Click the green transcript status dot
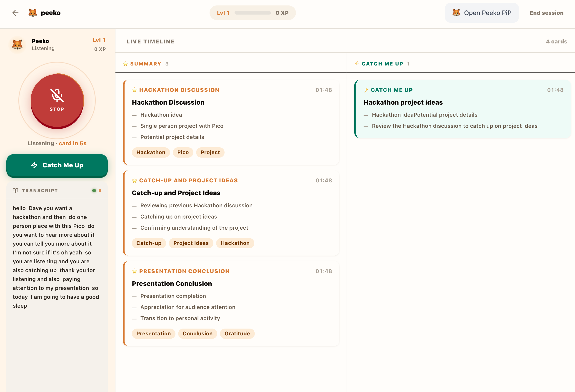The height and width of the screenshot is (392, 575). coord(94,190)
